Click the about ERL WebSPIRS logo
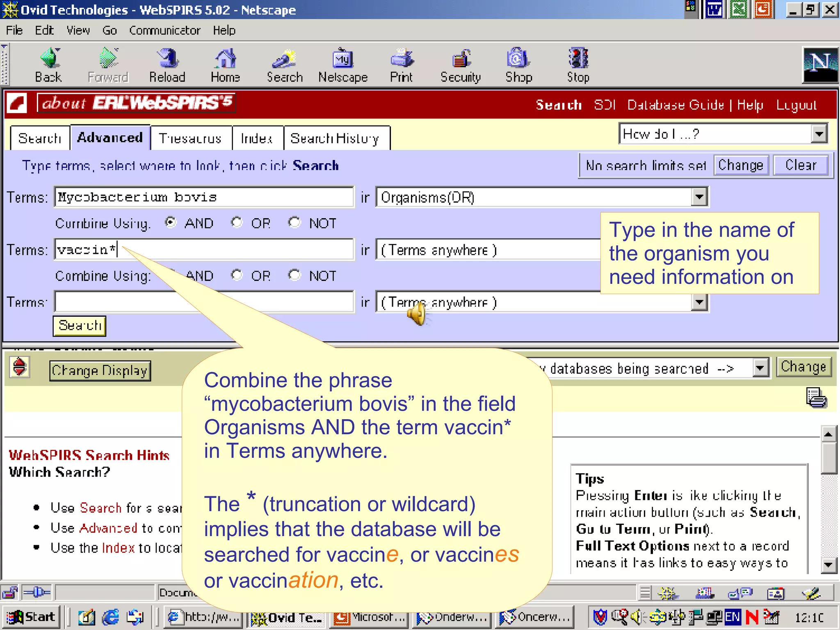Image resolution: width=840 pixels, height=630 pixels. (136, 103)
